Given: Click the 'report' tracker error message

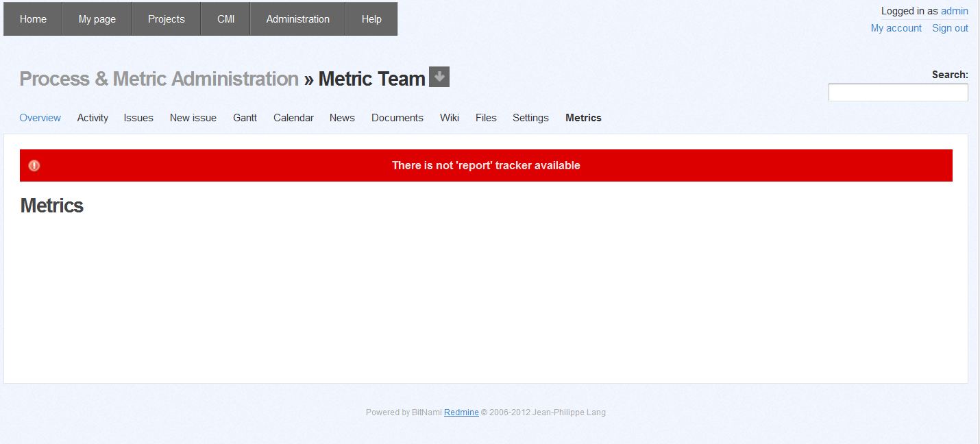Looking at the screenshot, I should (x=486, y=165).
